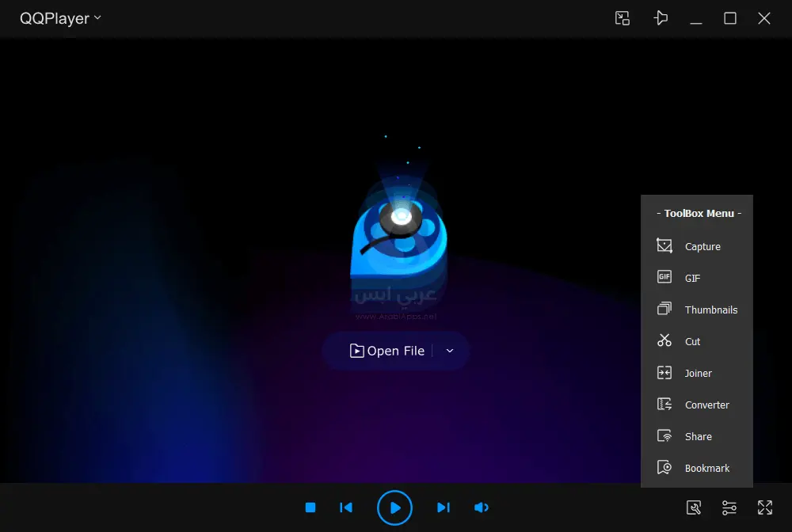This screenshot has height=532, width=792.
Task: Open the ToolBox via the wrench icon
Action: point(693,507)
